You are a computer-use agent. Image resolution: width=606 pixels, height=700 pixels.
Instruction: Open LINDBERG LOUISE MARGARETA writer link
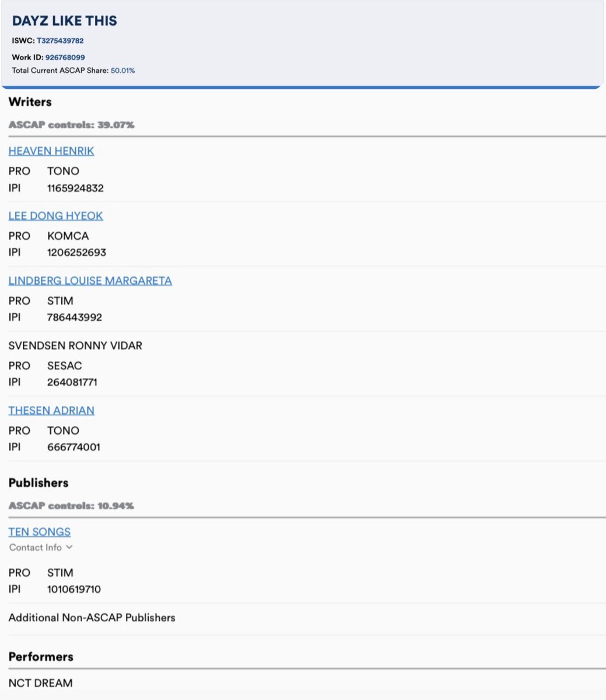(x=90, y=281)
